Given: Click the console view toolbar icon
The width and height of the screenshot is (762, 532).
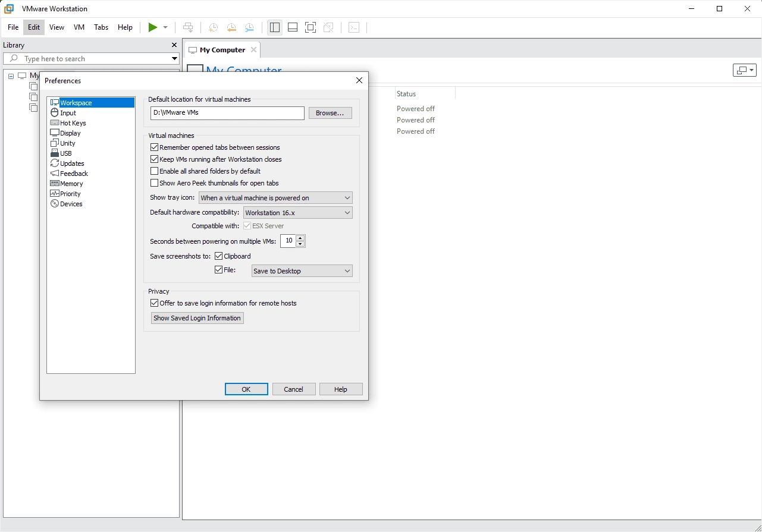Looking at the screenshot, I should (354, 27).
